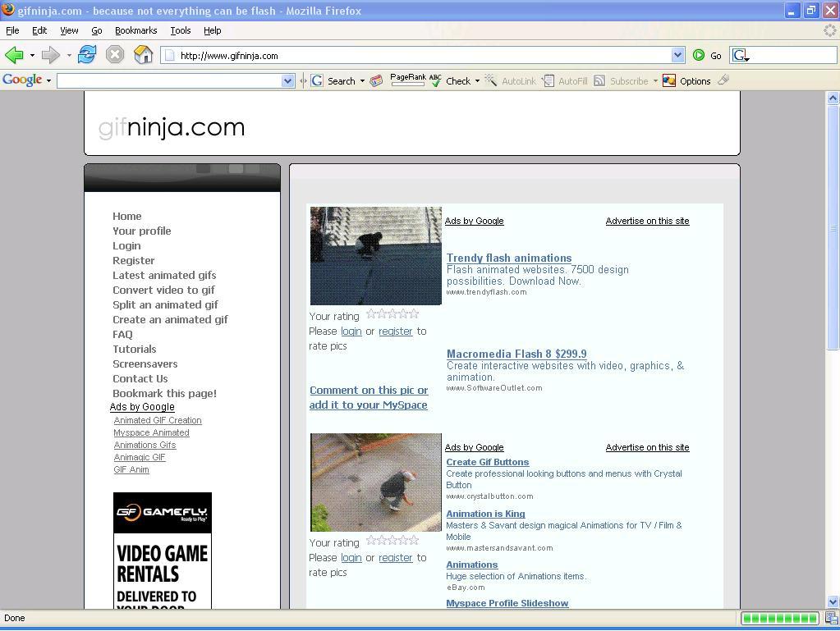The image size is (840, 631).
Task: Run the ABC spell Check tool
Action: coord(451,80)
